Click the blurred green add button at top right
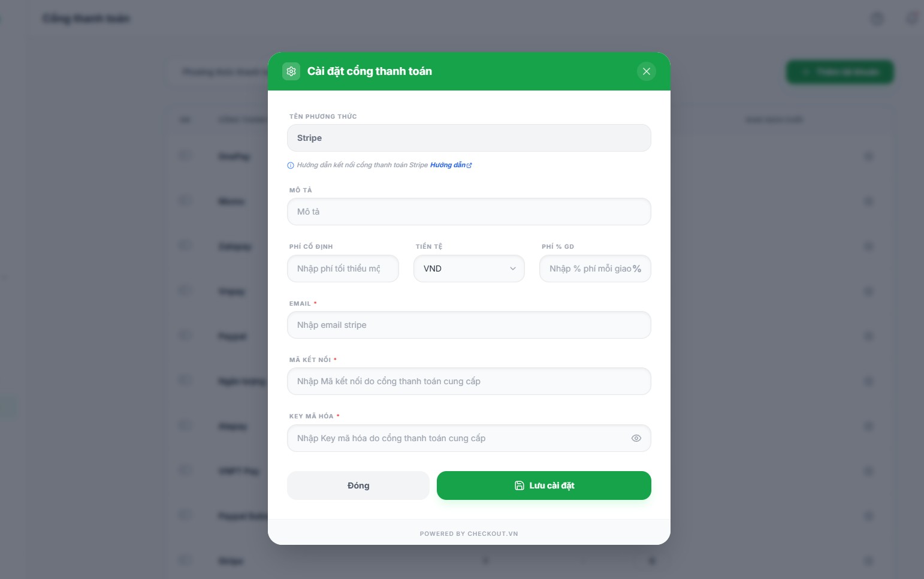 pos(840,72)
